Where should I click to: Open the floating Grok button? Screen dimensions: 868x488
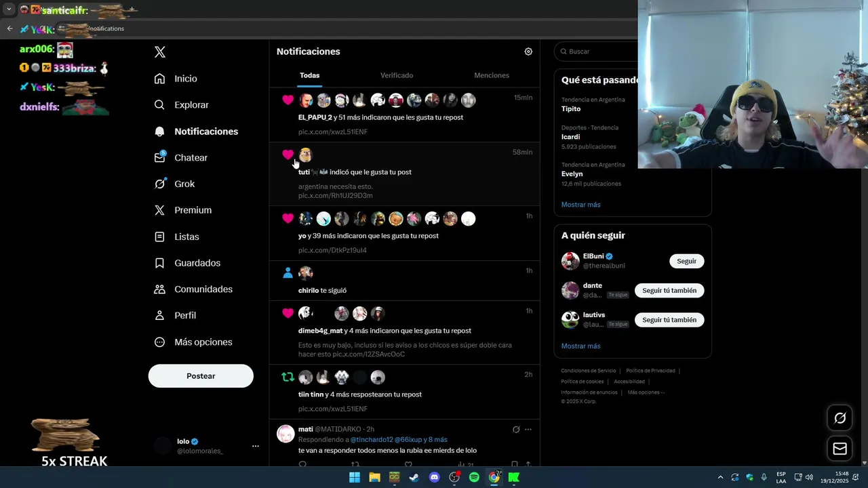[x=840, y=418]
